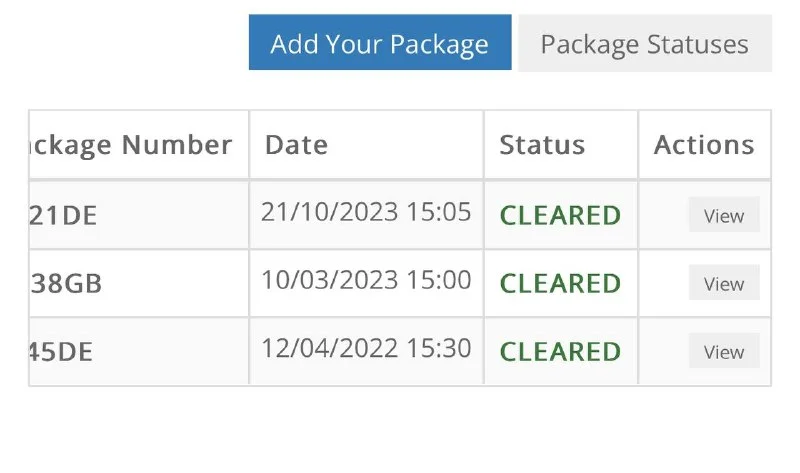The width and height of the screenshot is (800, 473).
Task: Click the Status column header
Action: point(542,145)
